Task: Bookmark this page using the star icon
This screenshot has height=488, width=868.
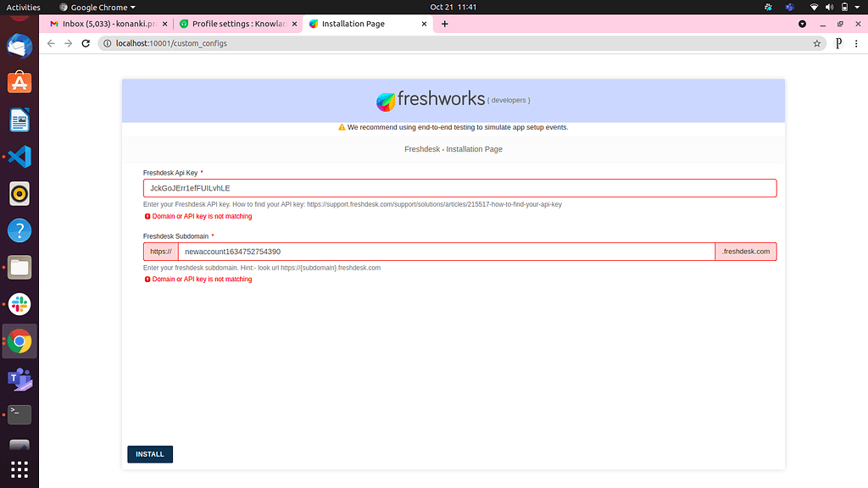Action: point(817,42)
